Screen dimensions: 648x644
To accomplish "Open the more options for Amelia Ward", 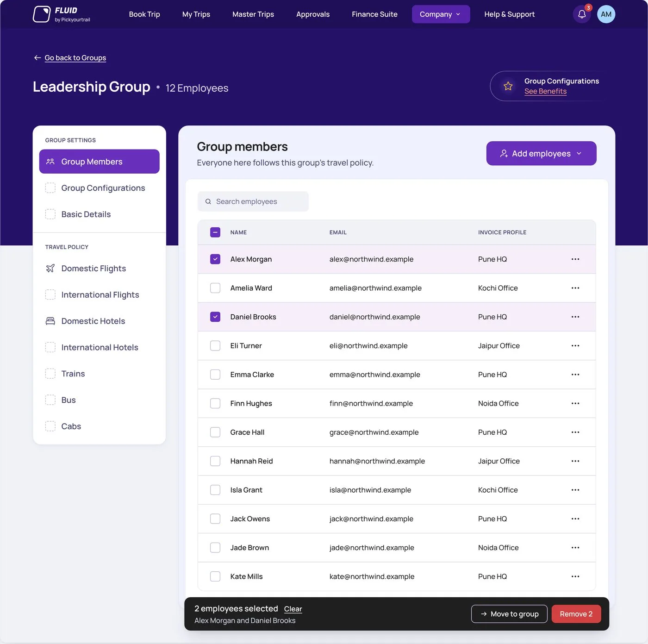I will point(575,288).
